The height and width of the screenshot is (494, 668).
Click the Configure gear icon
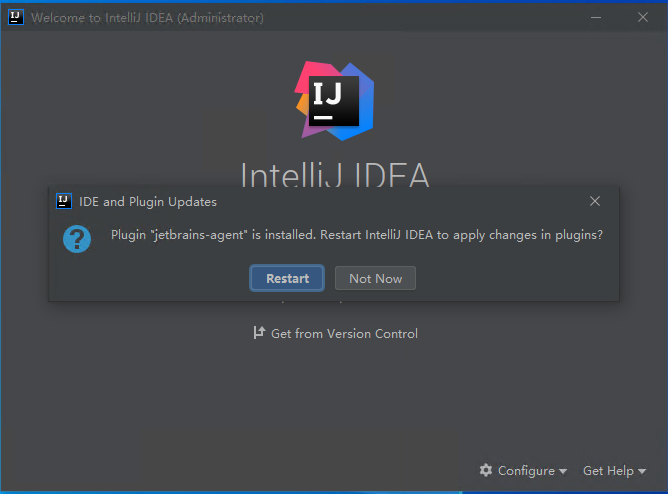click(x=486, y=470)
